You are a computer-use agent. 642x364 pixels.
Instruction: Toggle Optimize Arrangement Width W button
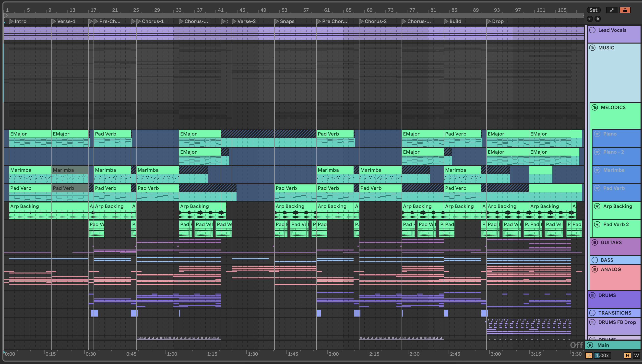(x=636, y=355)
